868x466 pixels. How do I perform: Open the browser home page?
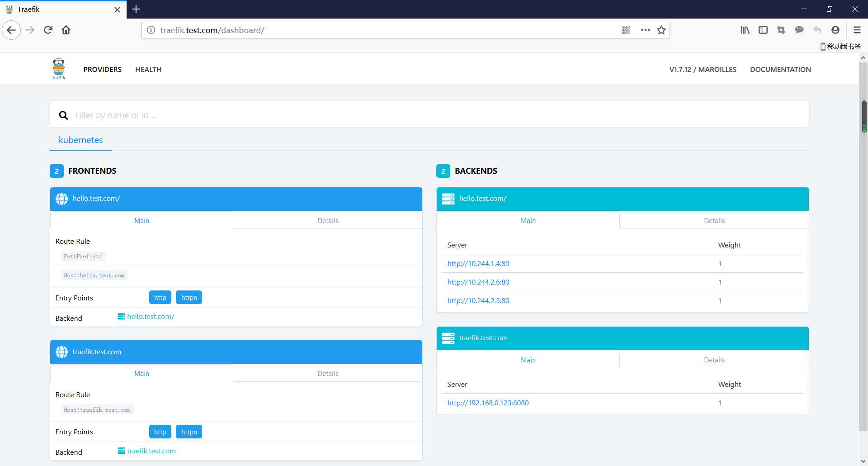[x=66, y=30]
